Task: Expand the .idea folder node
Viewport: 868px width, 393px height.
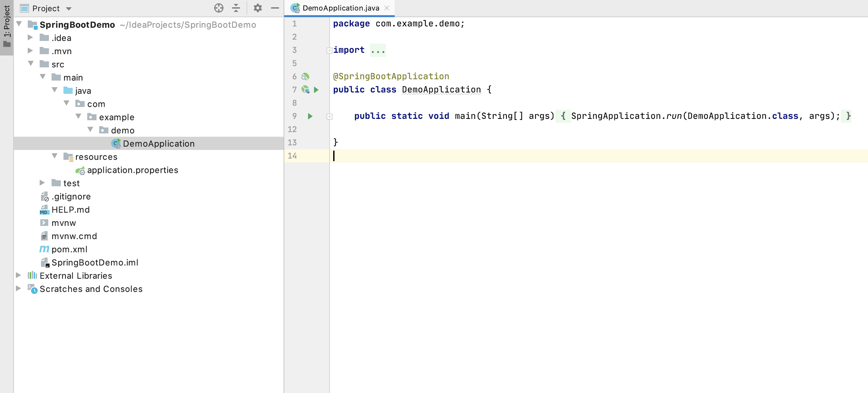Action: point(30,37)
